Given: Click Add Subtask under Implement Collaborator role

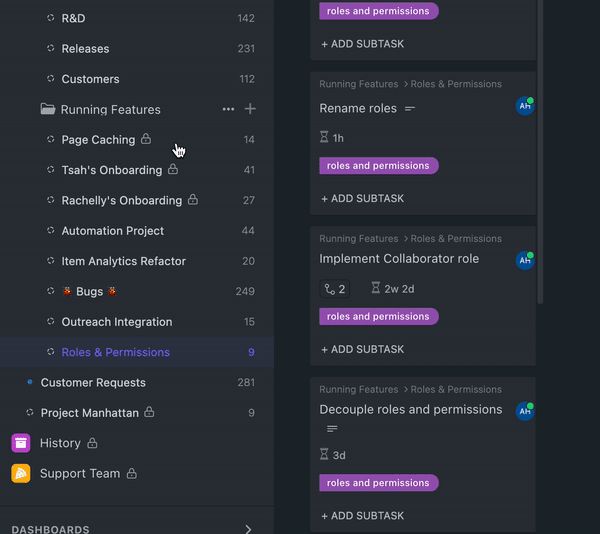Looking at the screenshot, I should (x=362, y=349).
